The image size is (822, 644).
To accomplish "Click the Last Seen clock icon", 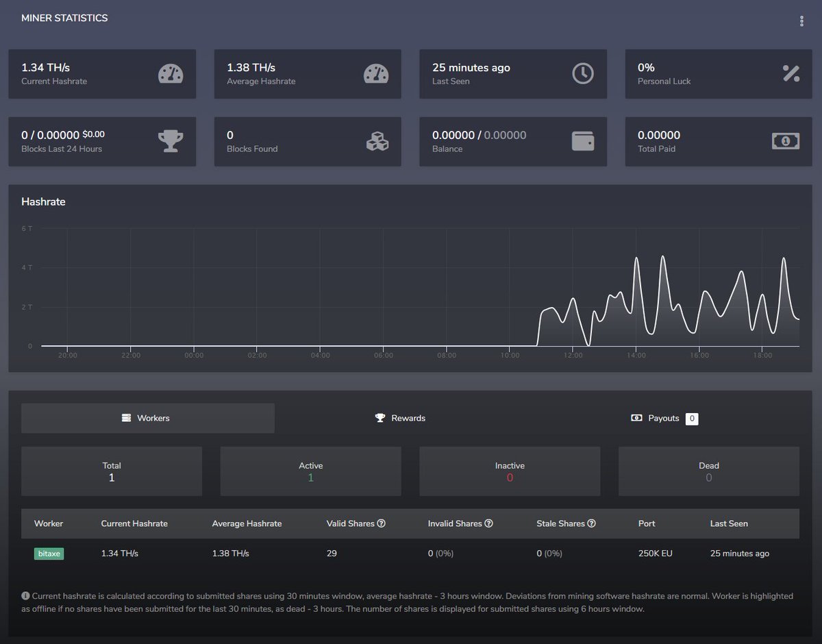I will [583, 74].
